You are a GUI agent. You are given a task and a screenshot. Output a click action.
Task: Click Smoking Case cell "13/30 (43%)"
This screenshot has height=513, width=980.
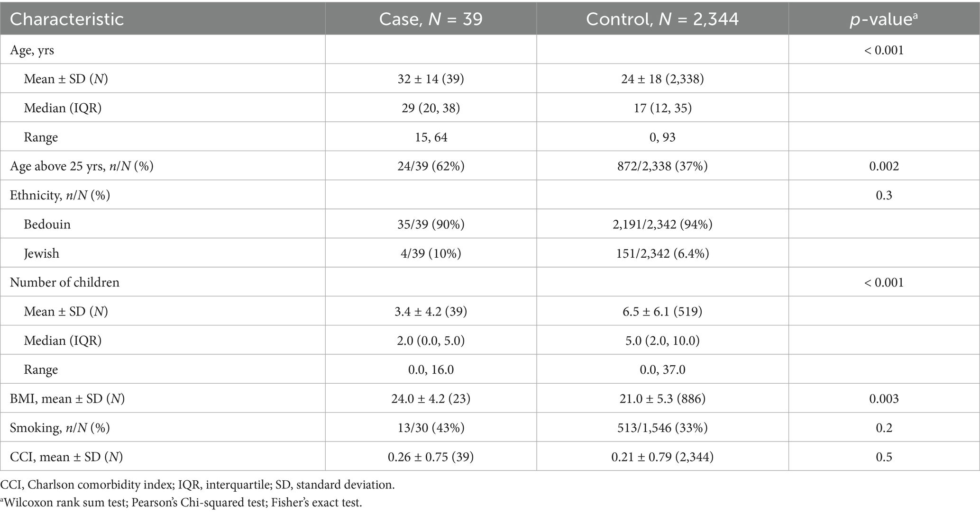(430, 428)
